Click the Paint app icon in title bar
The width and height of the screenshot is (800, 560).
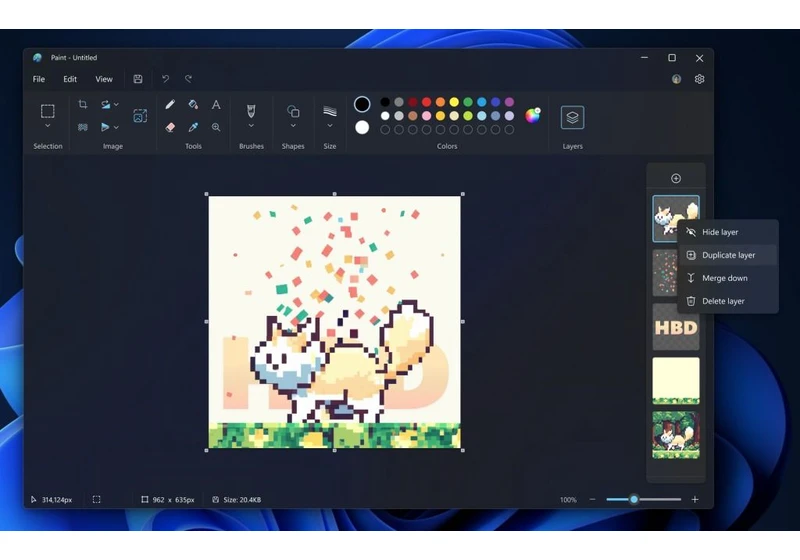[37, 58]
